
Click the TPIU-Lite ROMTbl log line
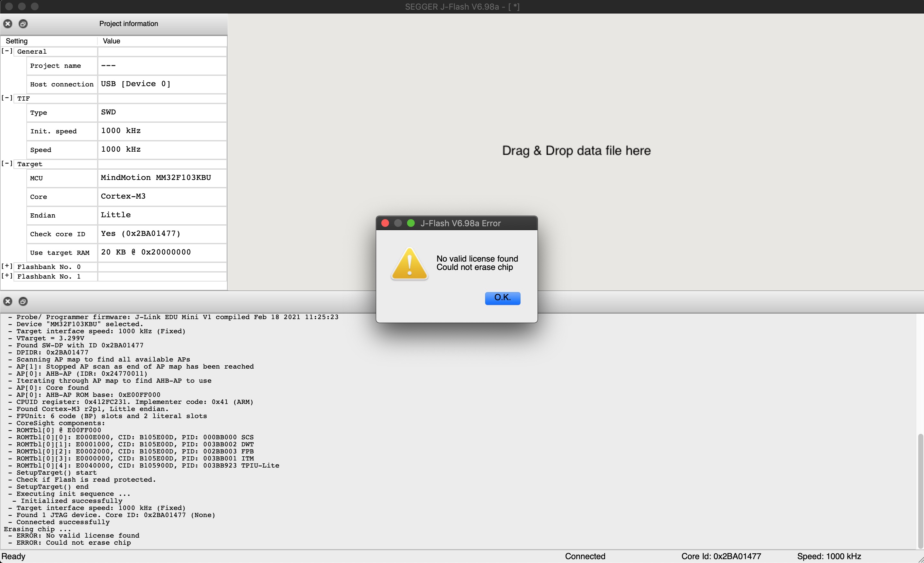tap(144, 465)
